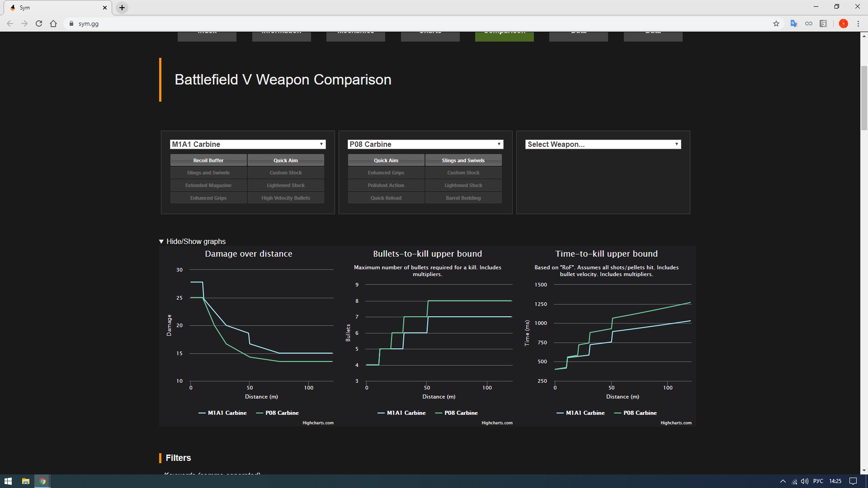
Task: Click the Sym browser tab
Action: point(54,8)
